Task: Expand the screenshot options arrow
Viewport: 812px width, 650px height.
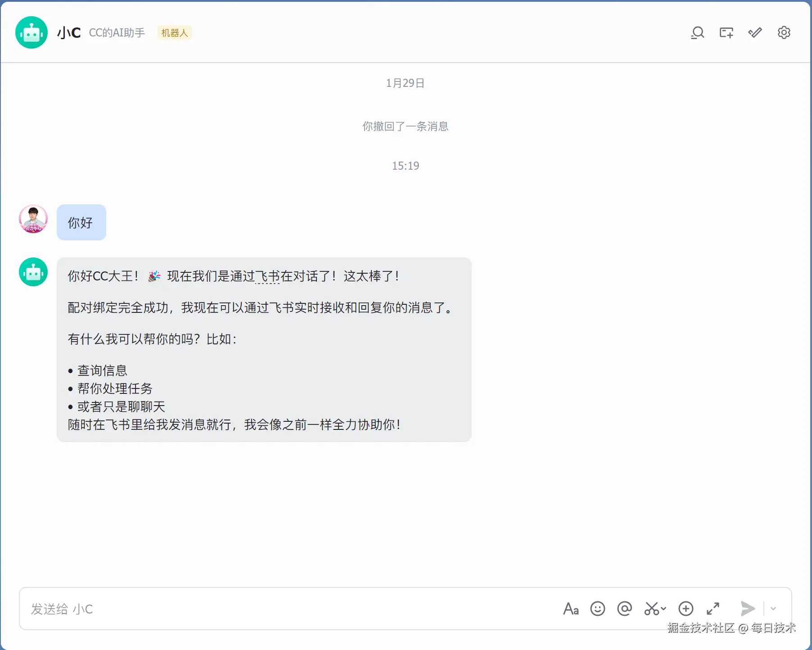Action: [x=663, y=609]
